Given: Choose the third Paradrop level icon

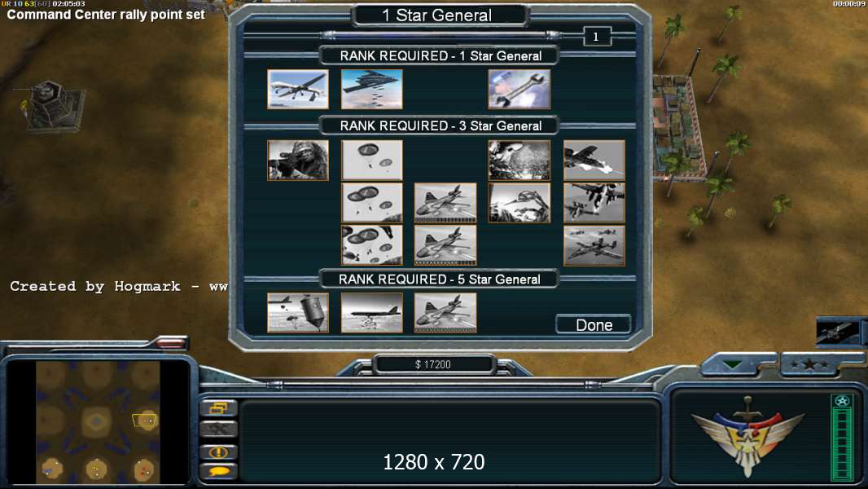Looking at the screenshot, I should pos(371,245).
